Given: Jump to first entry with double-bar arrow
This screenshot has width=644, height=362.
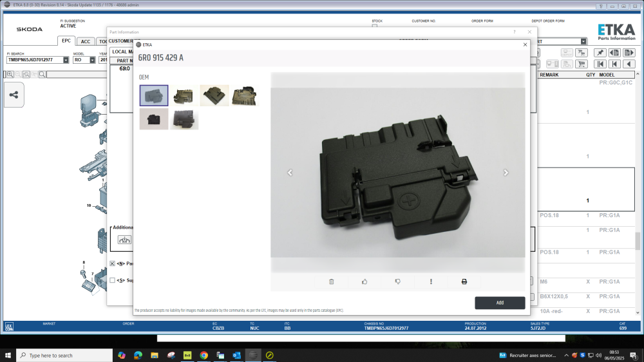Looking at the screenshot, I should tap(600, 64).
